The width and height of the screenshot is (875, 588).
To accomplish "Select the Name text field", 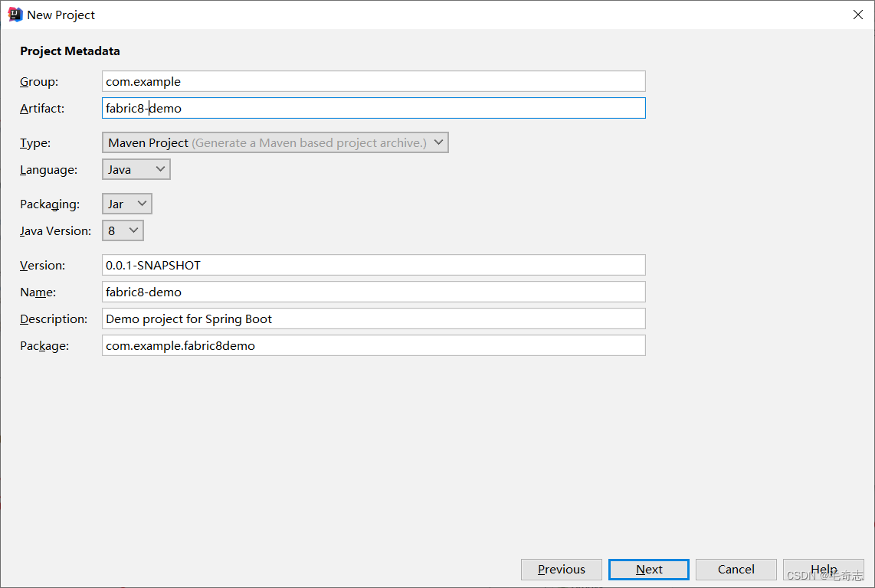I will click(373, 292).
